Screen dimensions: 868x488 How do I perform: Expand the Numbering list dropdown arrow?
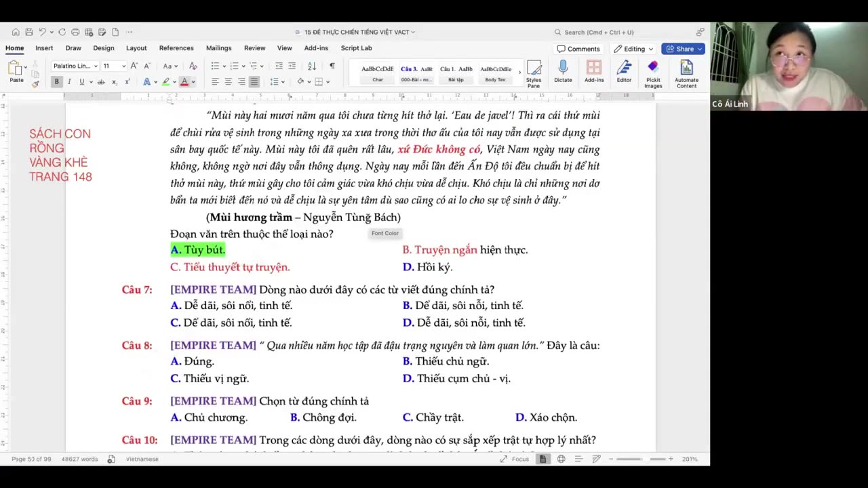pyautogui.click(x=243, y=66)
